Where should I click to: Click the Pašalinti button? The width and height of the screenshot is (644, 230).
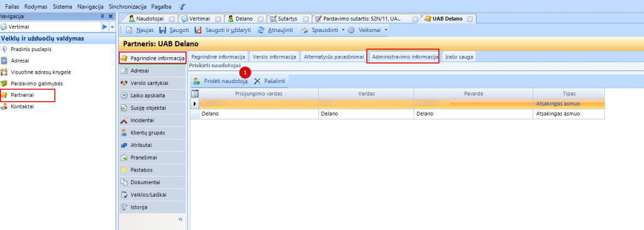pos(269,81)
